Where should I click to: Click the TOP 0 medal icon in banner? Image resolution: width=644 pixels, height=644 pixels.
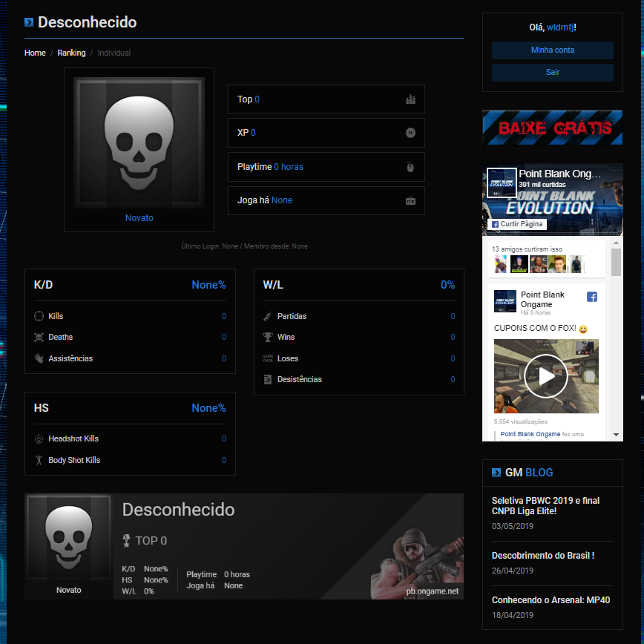pos(126,540)
